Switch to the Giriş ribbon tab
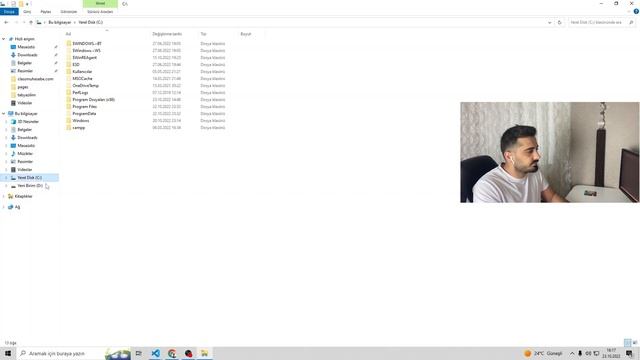 (27, 12)
